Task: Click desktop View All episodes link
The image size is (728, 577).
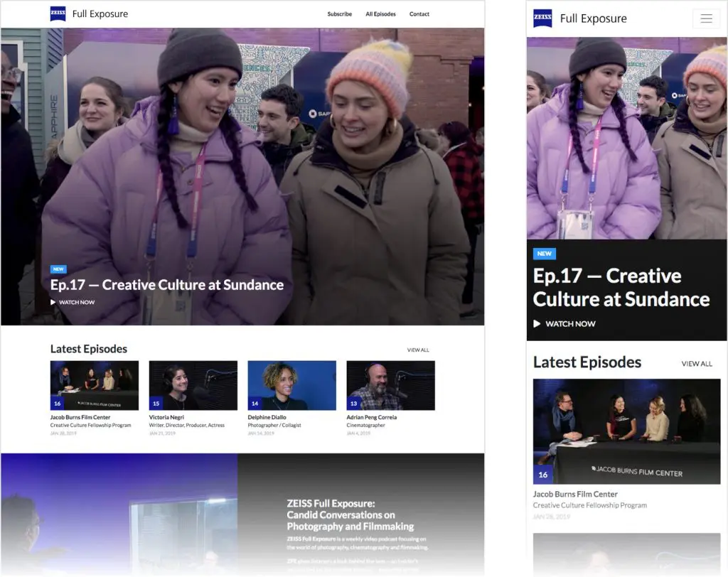Action: (418, 350)
